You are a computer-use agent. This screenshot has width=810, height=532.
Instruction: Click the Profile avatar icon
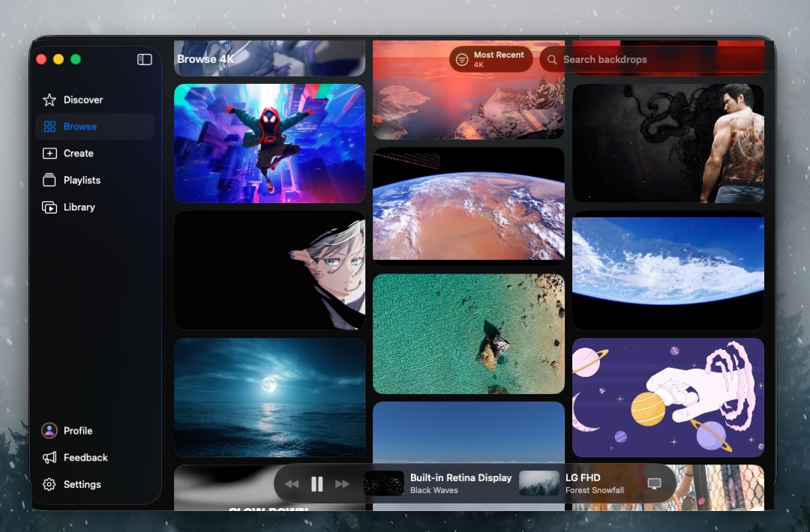pos(49,430)
